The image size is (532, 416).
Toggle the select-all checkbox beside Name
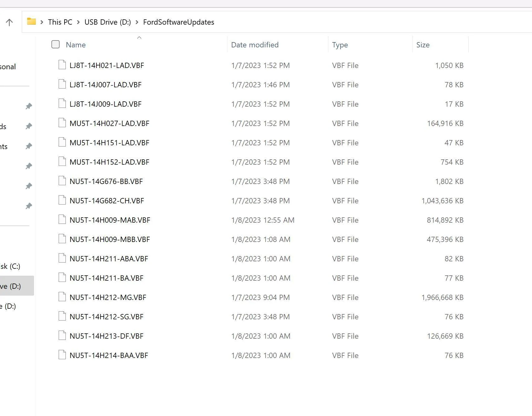click(56, 44)
